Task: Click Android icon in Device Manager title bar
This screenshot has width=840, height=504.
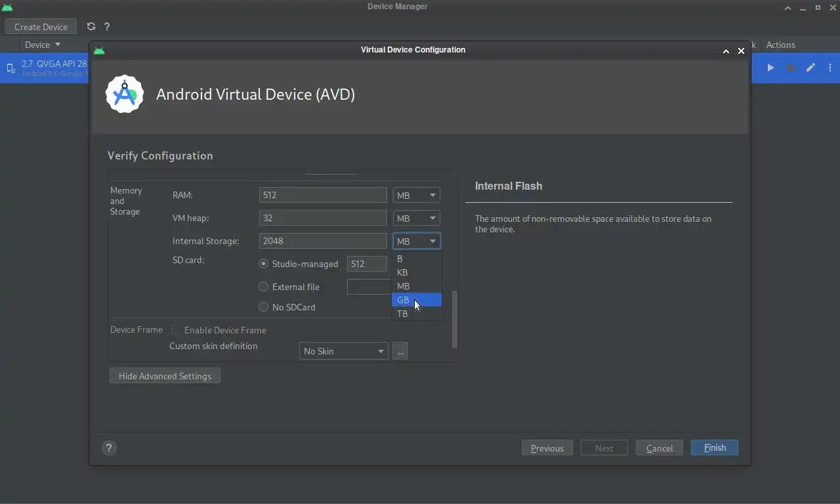Action: click(7, 7)
